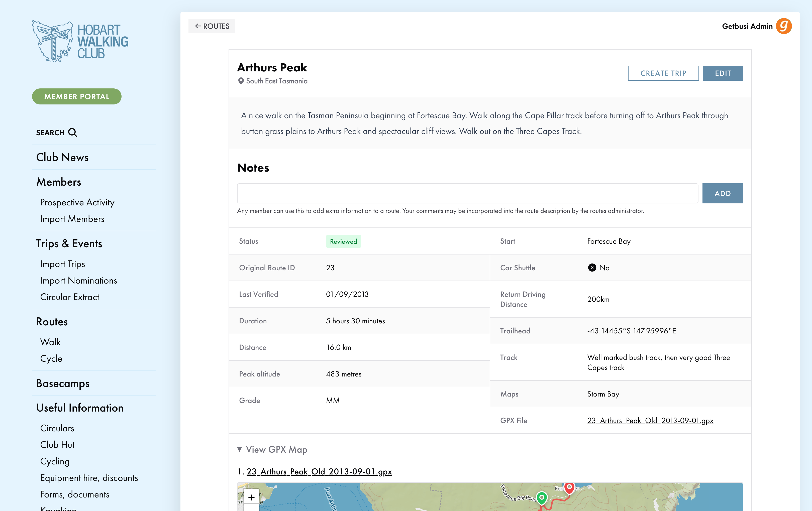Image resolution: width=812 pixels, height=511 pixels.
Task: Open Circular Extract under Trips & Events
Action: [69, 297]
